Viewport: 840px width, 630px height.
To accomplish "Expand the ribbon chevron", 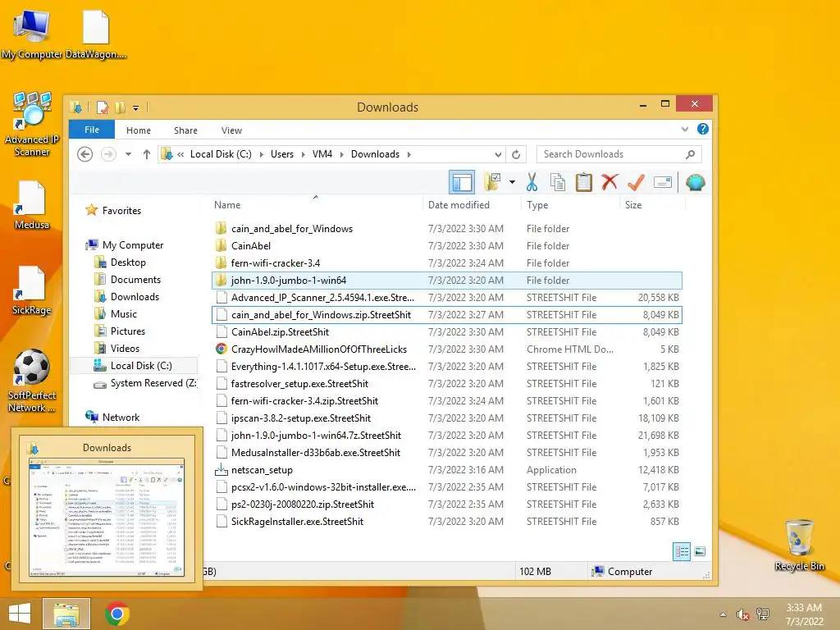I will click(685, 129).
